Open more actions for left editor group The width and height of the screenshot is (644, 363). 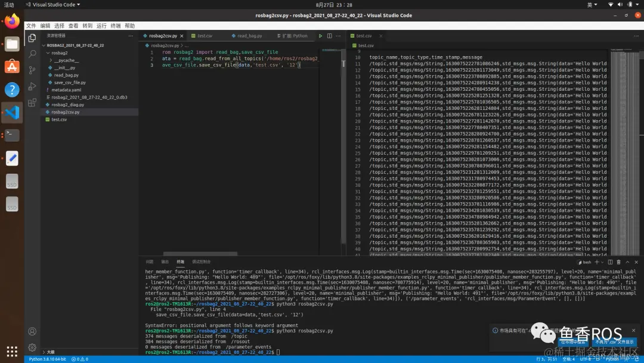tap(338, 36)
